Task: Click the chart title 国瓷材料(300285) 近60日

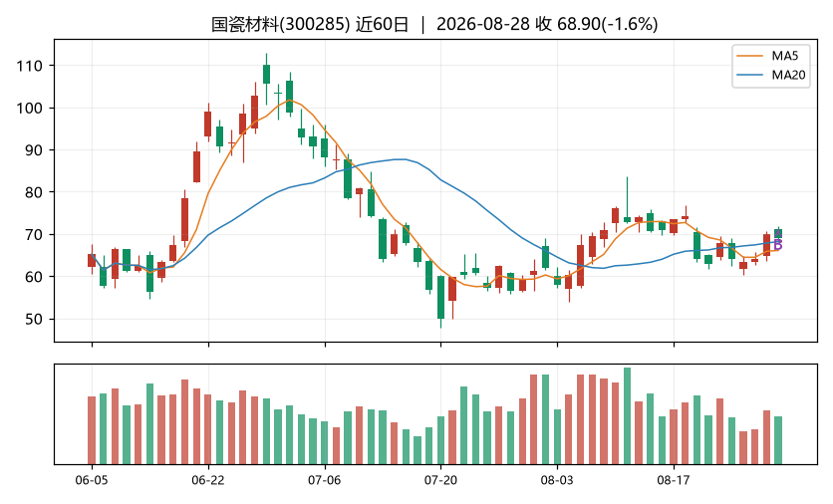Action: tap(310, 25)
